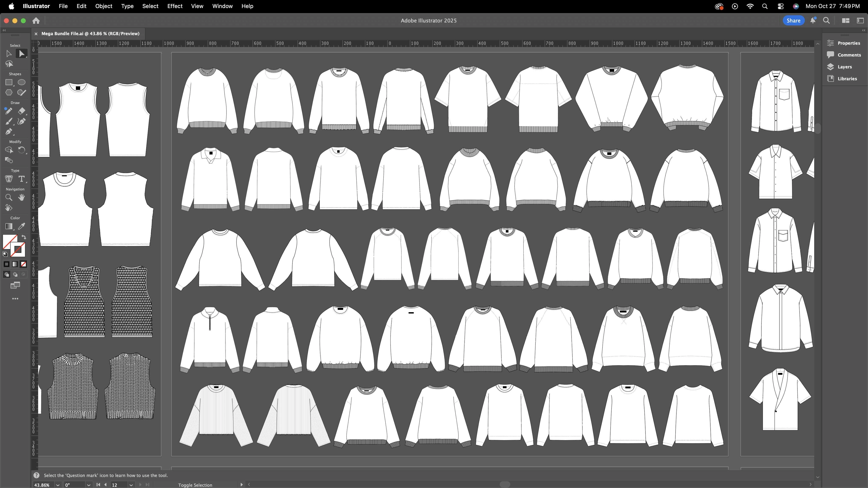Screen dimensions: 868x488
Task: Select the Shape Builder tool
Action: [9, 150]
